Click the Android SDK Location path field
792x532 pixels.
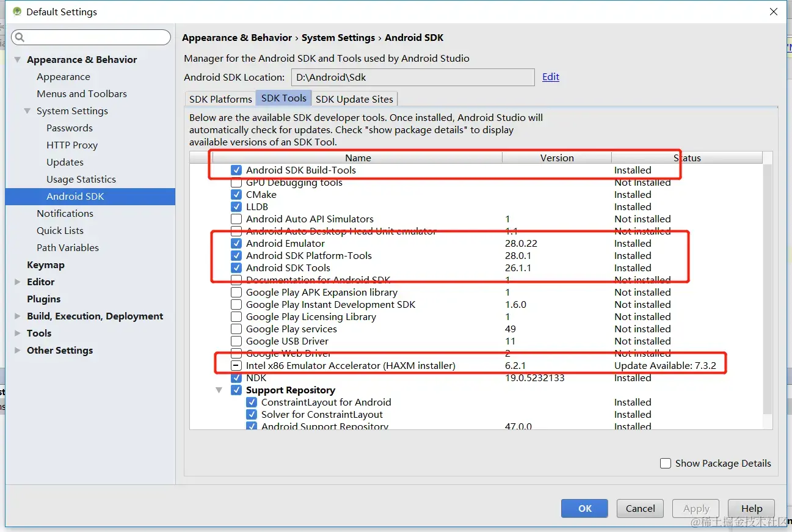[413, 77]
